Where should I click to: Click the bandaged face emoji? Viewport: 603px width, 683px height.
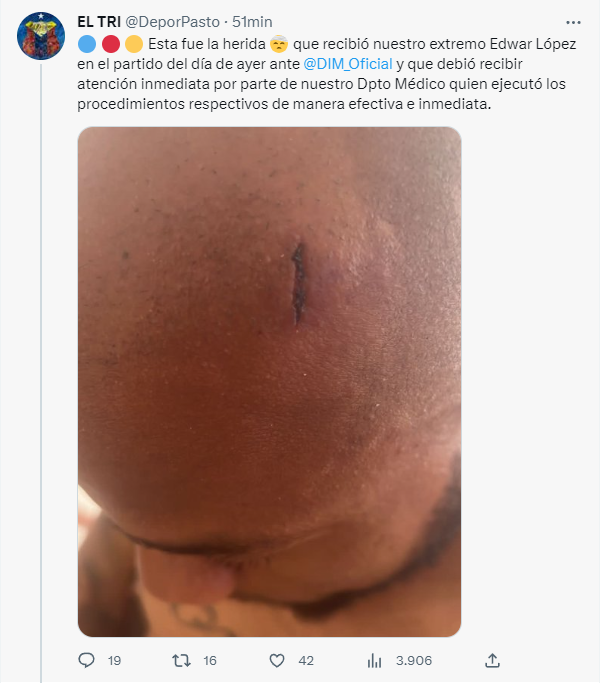pyautogui.click(x=279, y=44)
